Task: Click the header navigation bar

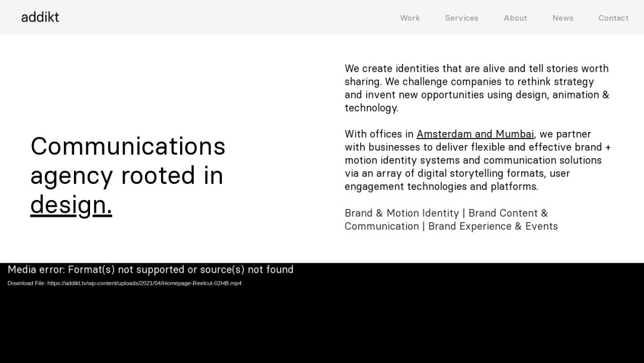Action: click(322, 17)
